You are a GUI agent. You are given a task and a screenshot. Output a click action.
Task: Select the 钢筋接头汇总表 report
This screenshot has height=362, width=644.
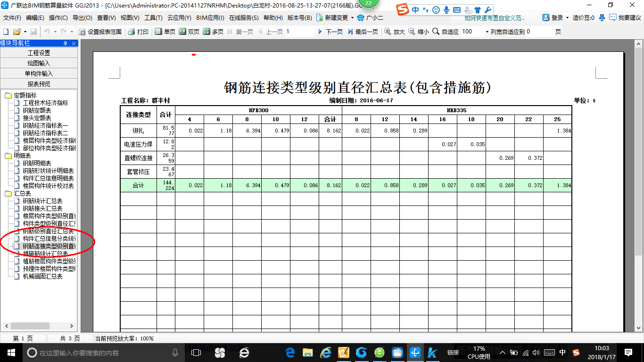pyautogui.click(x=42, y=209)
